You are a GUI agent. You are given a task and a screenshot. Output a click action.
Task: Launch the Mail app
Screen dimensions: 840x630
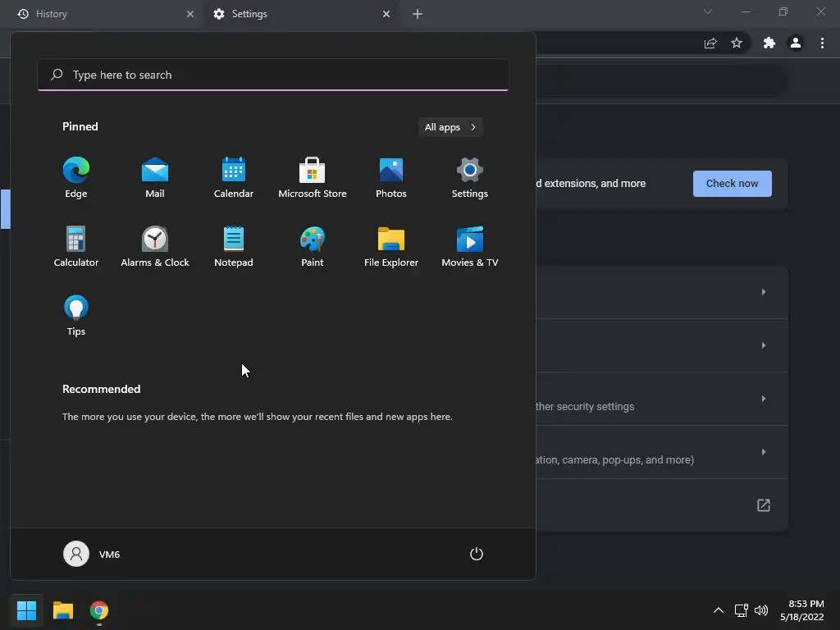pyautogui.click(x=155, y=178)
